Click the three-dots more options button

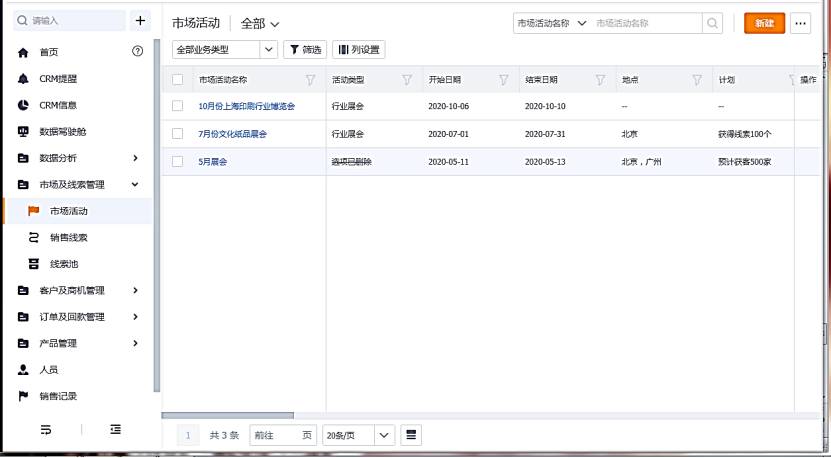(x=800, y=23)
